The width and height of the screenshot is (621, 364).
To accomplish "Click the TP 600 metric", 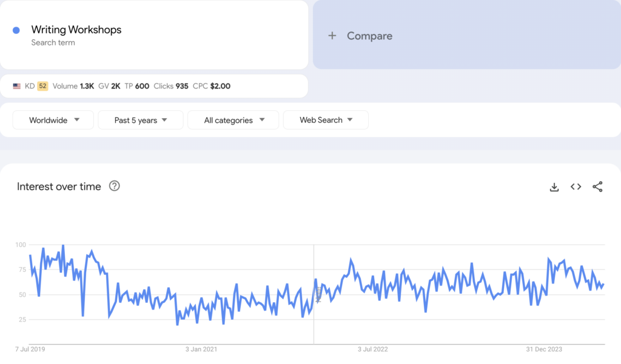I will click(x=136, y=86).
